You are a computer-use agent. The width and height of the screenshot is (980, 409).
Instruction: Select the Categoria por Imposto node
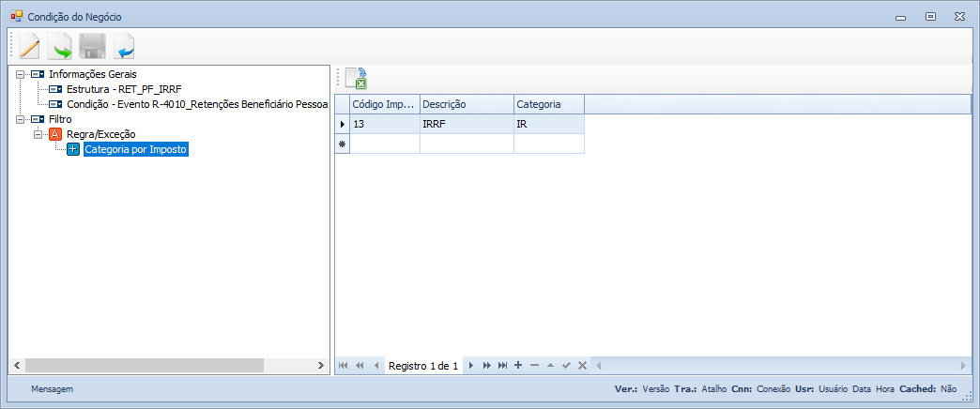point(135,149)
